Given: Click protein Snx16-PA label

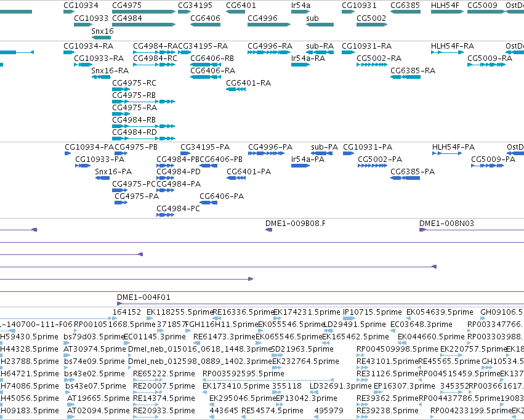Looking at the screenshot, I should (113, 172).
